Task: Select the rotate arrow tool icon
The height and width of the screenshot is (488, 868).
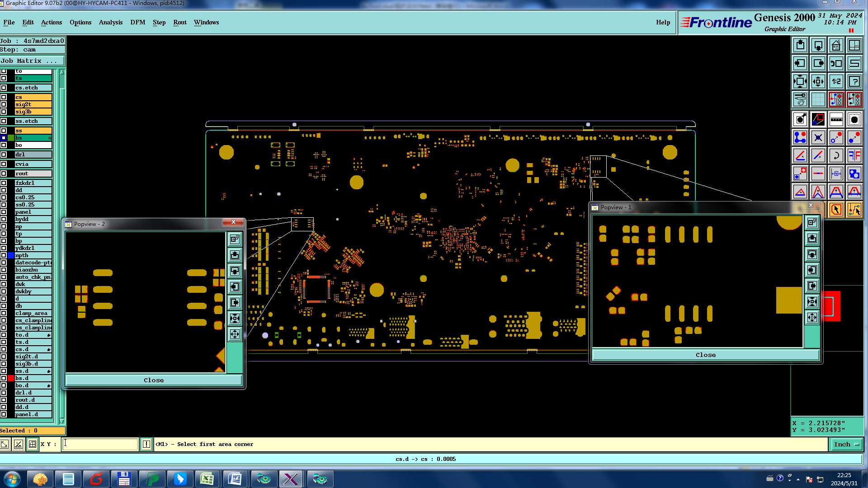Action: point(836,155)
